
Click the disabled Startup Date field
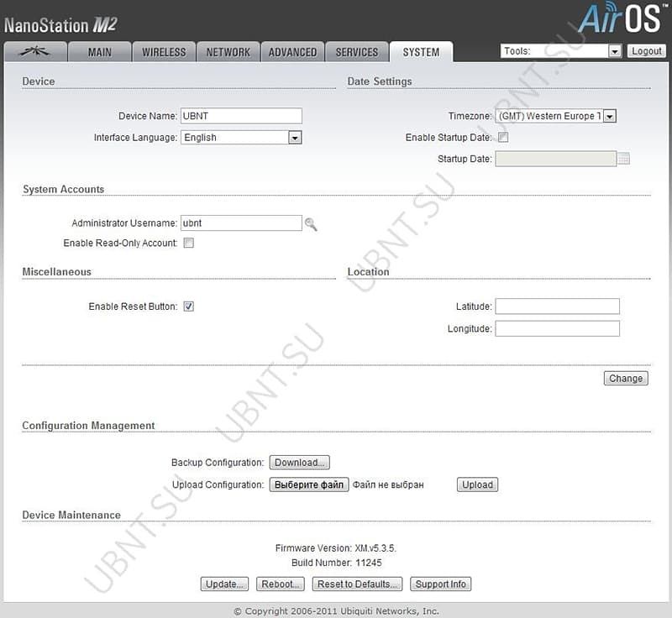point(556,159)
